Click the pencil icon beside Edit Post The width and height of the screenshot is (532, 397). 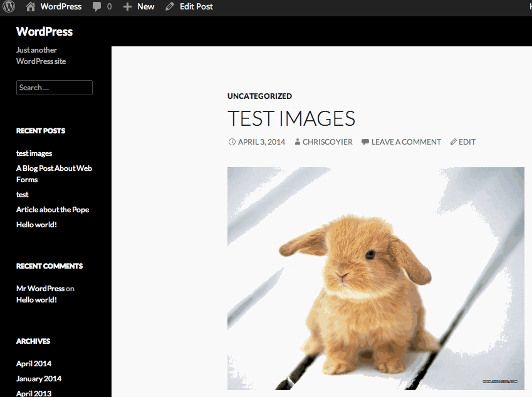pyautogui.click(x=170, y=7)
